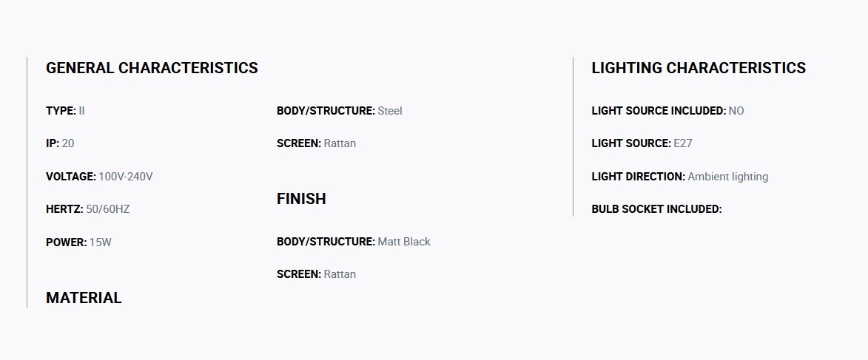The image size is (868, 360).
Task: Select the Voltage 100V-240V entry
Action: pos(99,177)
